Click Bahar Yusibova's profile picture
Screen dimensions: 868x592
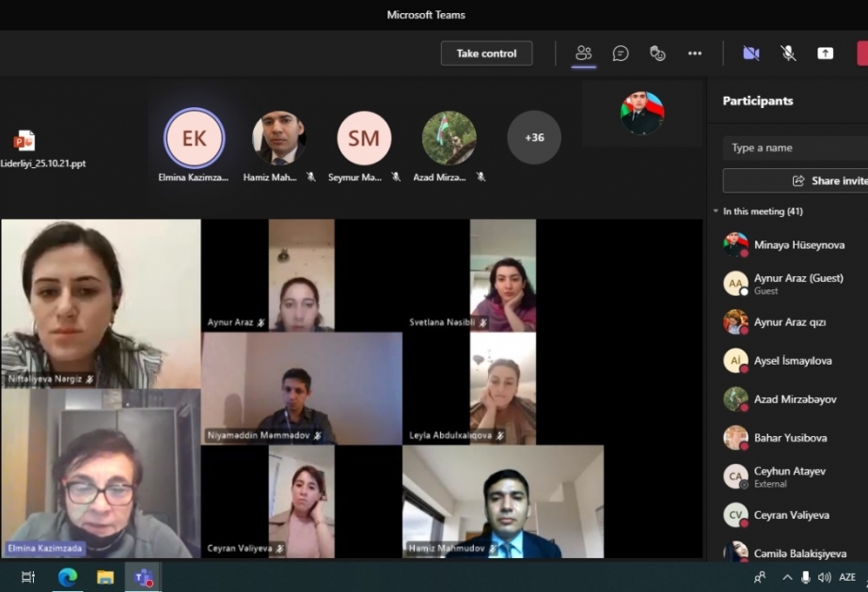click(x=735, y=438)
